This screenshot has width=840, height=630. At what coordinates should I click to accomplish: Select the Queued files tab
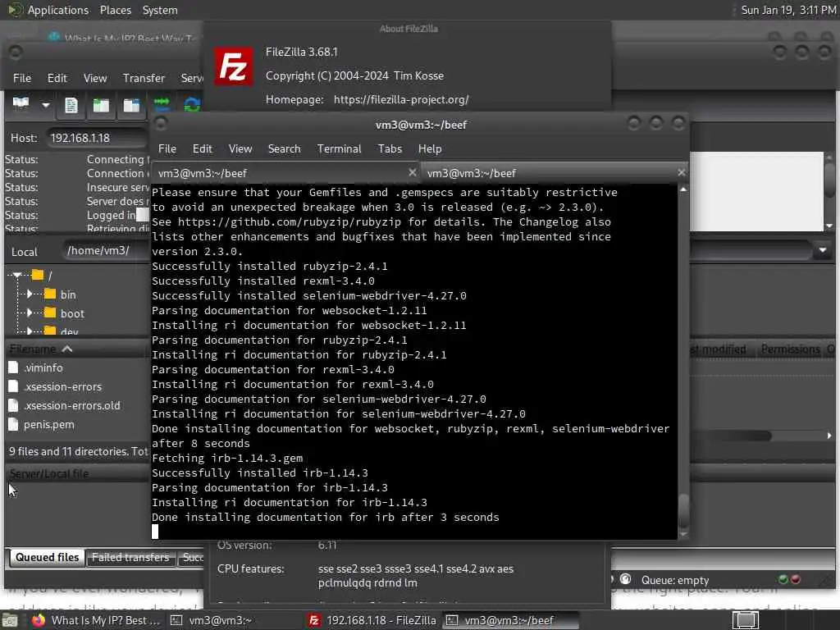(47, 557)
